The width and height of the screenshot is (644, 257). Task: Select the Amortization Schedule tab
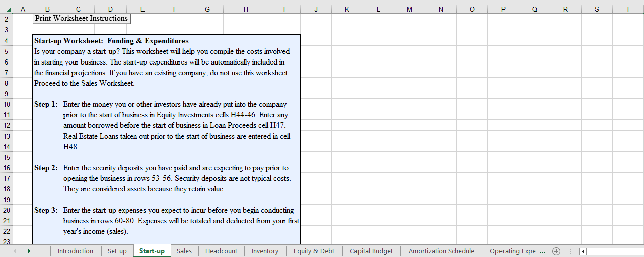pyautogui.click(x=441, y=251)
